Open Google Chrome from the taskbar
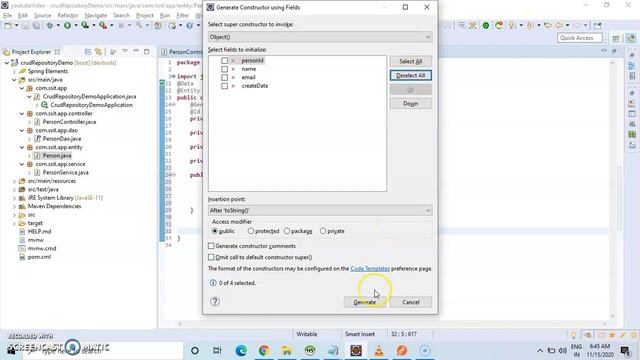This screenshot has width=640, height=360. (264, 351)
